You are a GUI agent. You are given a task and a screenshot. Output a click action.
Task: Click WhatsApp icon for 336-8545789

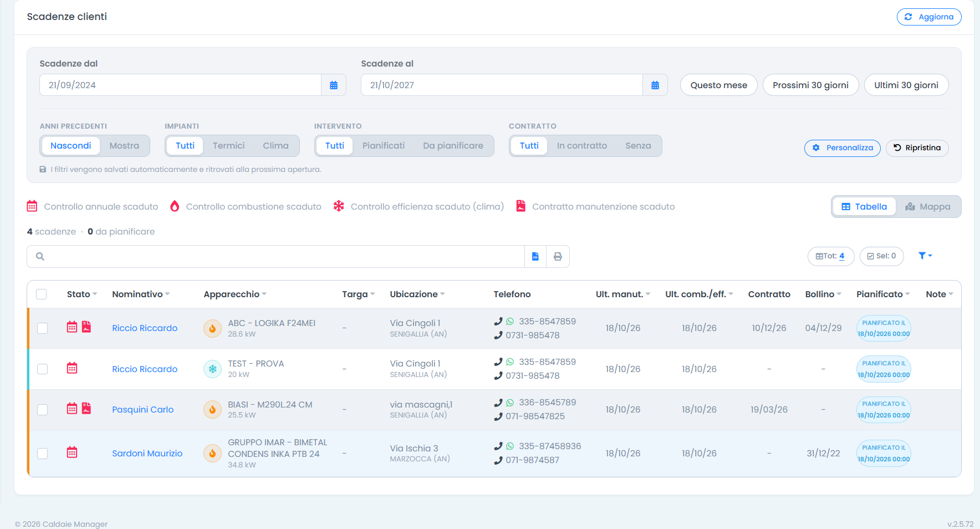click(510, 403)
